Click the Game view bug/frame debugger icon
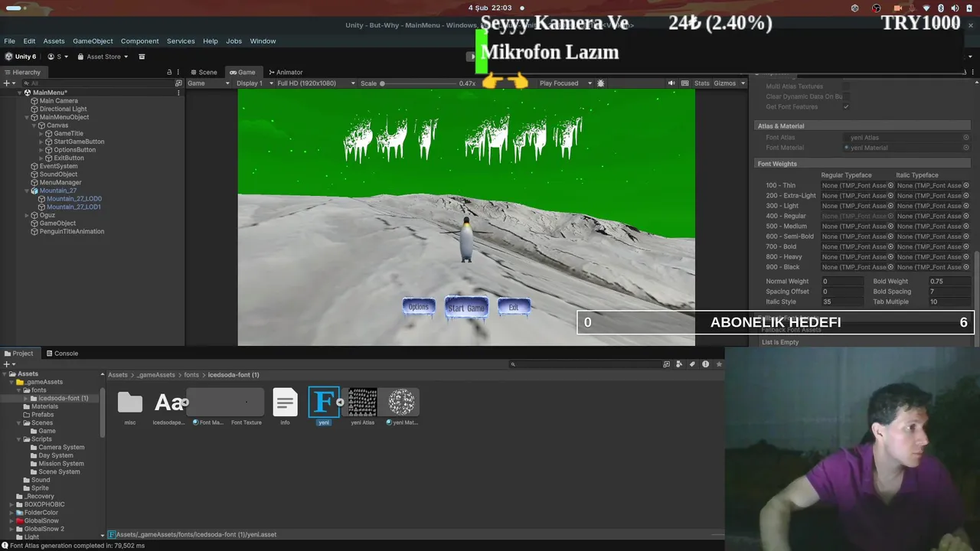Screen dimensions: 980x551 click(x=601, y=83)
